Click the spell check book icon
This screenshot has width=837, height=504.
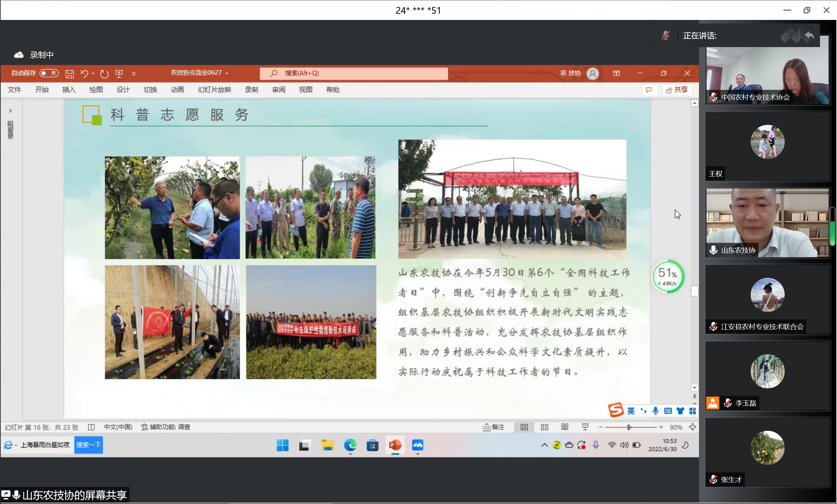[x=91, y=427]
